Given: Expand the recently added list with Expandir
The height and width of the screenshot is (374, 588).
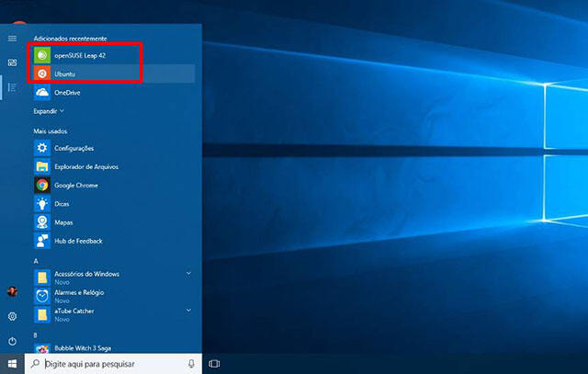Looking at the screenshot, I should tap(49, 111).
